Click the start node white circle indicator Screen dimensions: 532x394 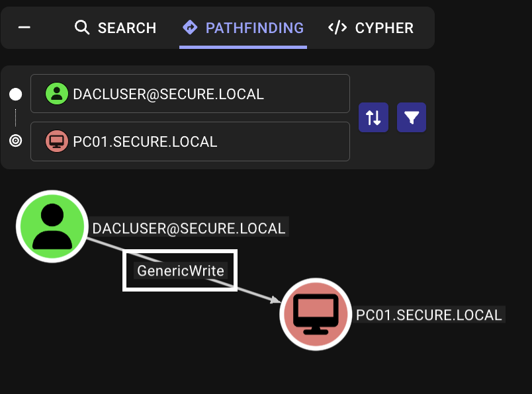point(15,95)
